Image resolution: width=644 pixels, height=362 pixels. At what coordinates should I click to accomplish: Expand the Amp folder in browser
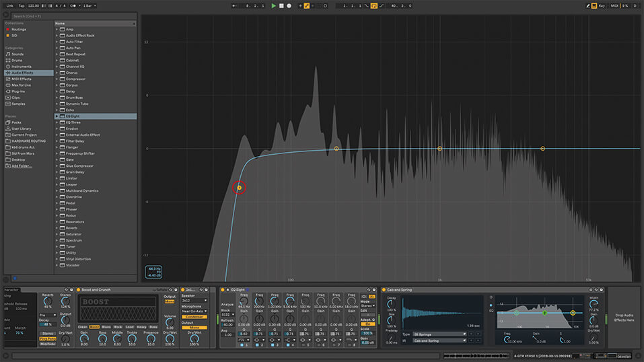click(x=57, y=29)
